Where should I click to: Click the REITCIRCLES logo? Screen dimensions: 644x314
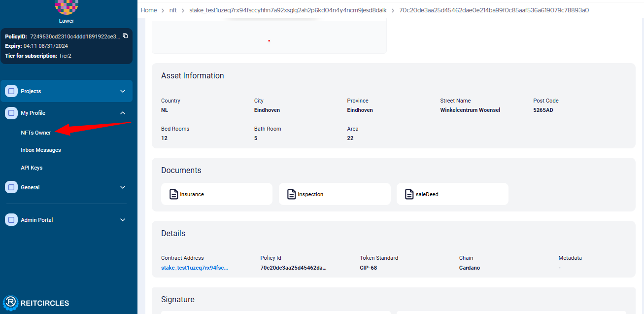[x=36, y=303]
